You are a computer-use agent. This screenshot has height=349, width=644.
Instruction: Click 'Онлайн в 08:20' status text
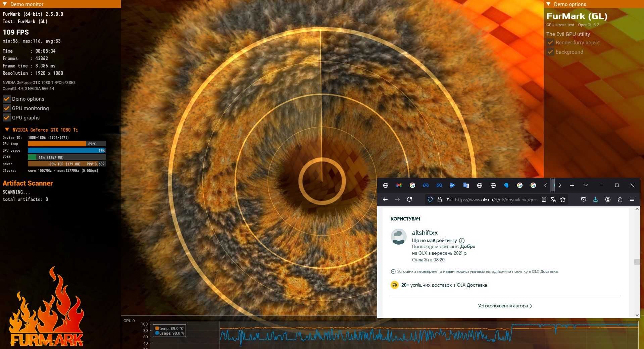click(428, 260)
